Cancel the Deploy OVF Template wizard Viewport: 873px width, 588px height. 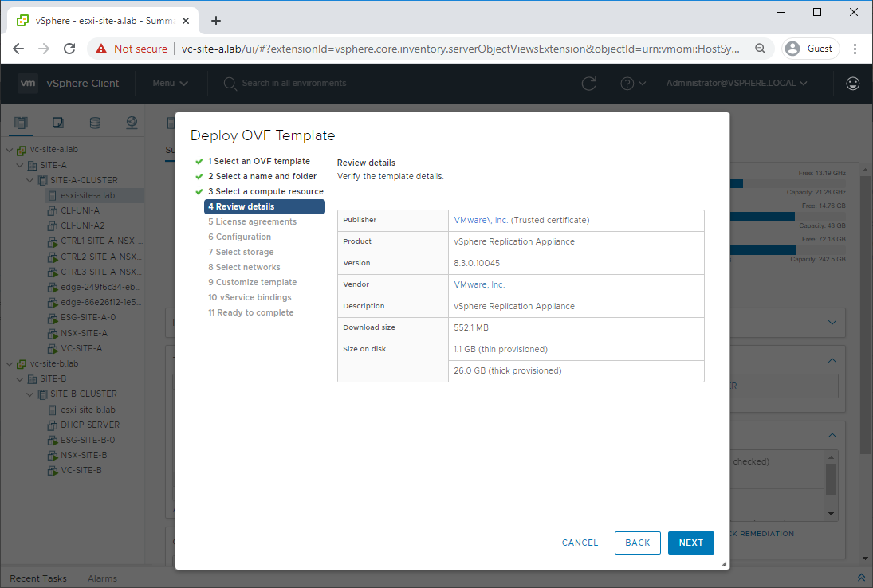(580, 543)
